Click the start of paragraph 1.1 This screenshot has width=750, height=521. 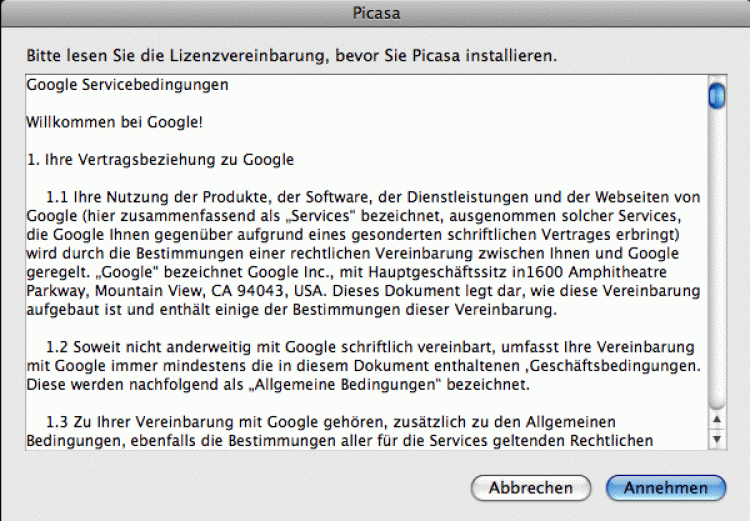[60, 196]
